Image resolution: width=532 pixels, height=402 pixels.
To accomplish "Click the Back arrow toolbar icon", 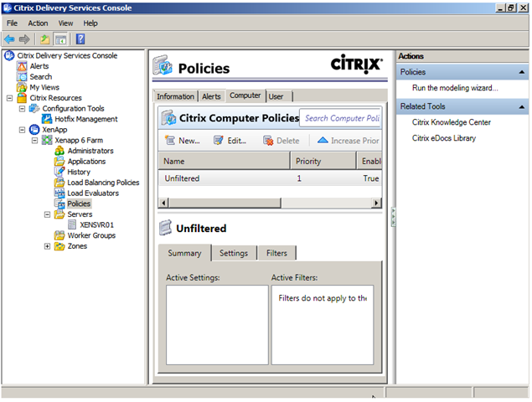I will [x=9, y=39].
